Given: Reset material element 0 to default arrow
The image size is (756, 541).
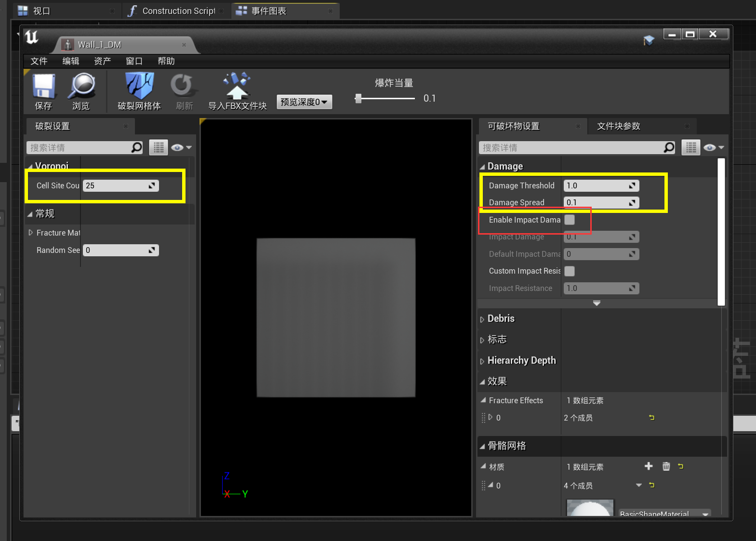Looking at the screenshot, I should 651,485.
